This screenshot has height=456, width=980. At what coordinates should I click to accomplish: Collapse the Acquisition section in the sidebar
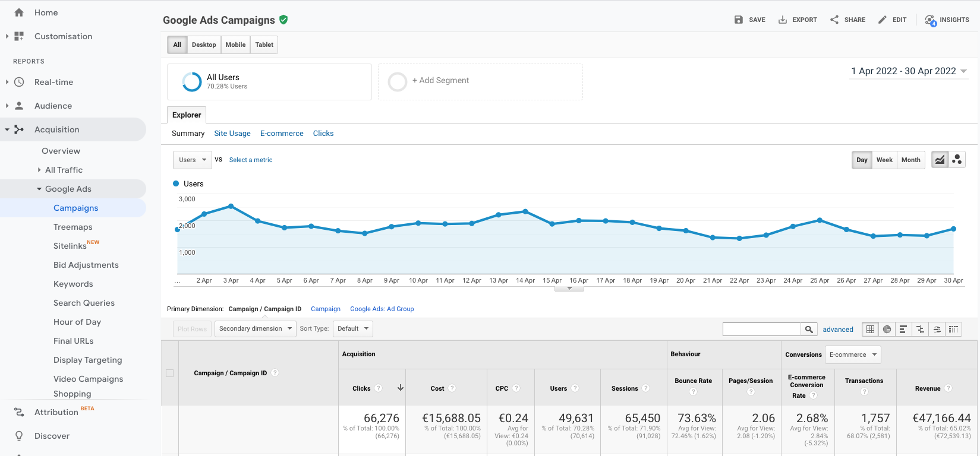click(7, 129)
